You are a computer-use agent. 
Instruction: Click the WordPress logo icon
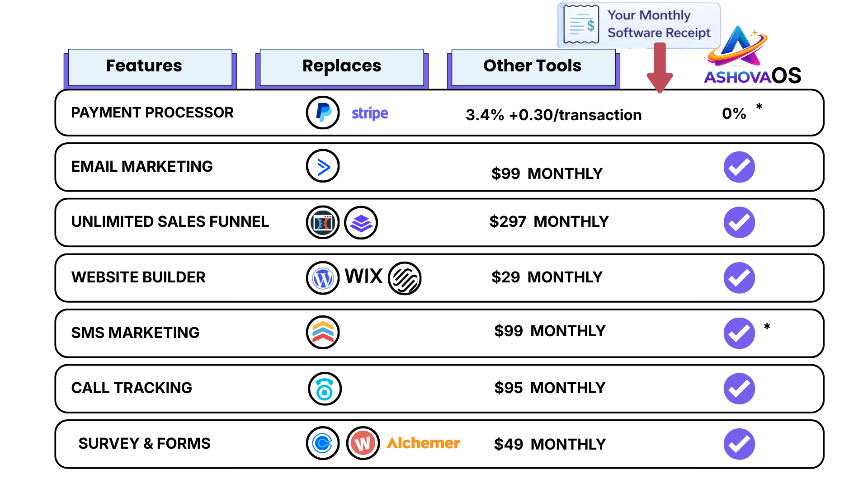tap(323, 278)
